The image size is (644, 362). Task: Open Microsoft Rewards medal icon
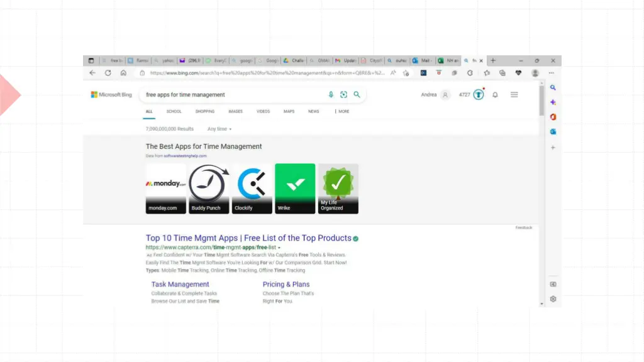[479, 95]
